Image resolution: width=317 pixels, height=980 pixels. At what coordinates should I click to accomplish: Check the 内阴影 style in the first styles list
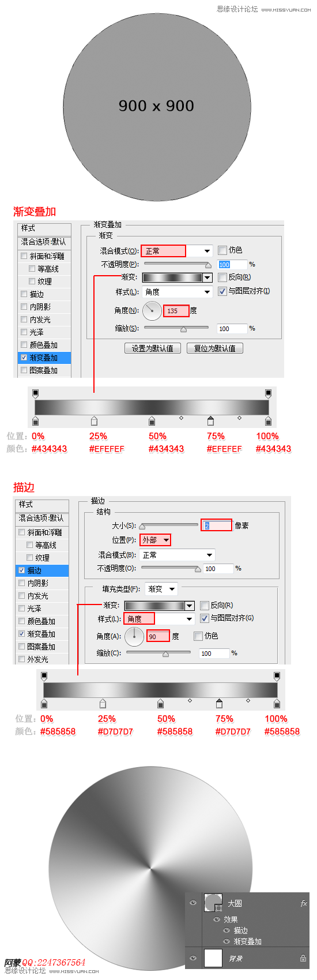pyautogui.click(x=24, y=307)
